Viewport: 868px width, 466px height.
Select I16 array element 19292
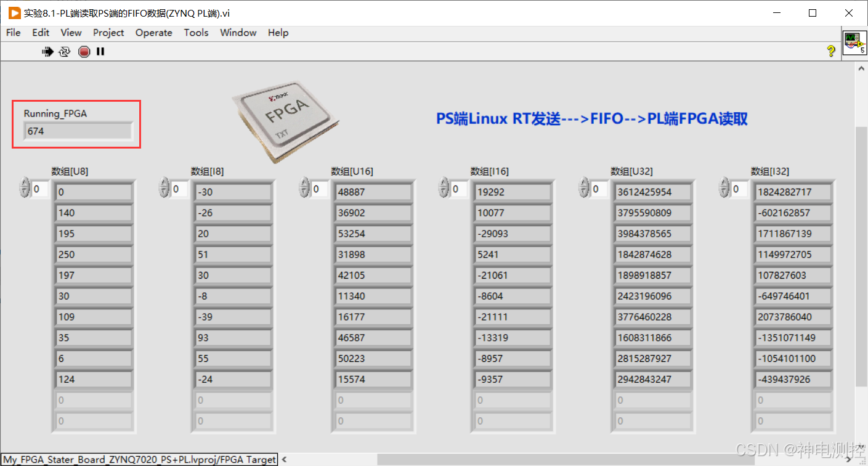coord(513,192)
